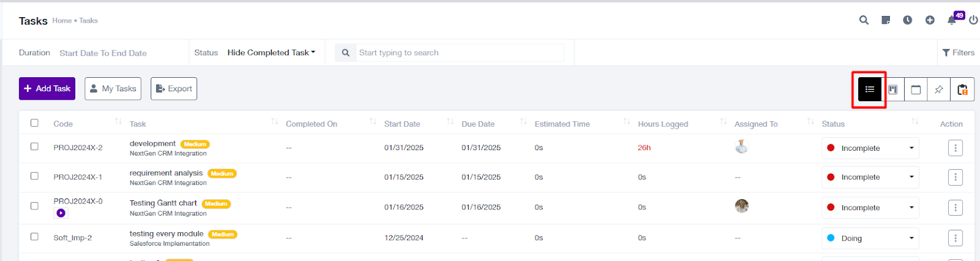Click the power logout icon
The height and width of the screenshot is (261, 980).
pyautogui.click(x=973, y=20)
